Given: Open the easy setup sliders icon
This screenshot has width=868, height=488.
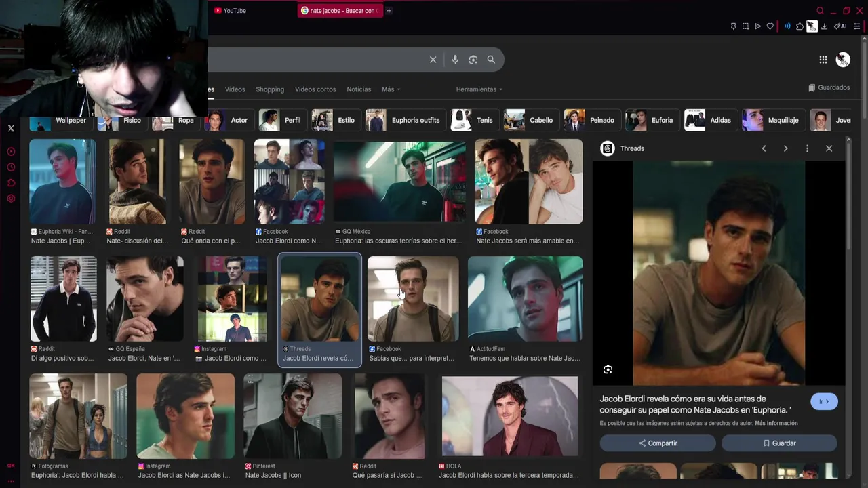Looking at the screenshot, I should (856, 26).
